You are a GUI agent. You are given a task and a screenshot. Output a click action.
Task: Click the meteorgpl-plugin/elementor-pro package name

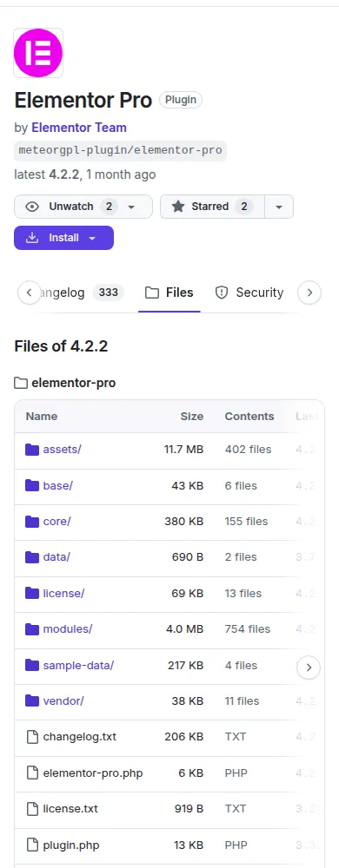pos(120,150)
